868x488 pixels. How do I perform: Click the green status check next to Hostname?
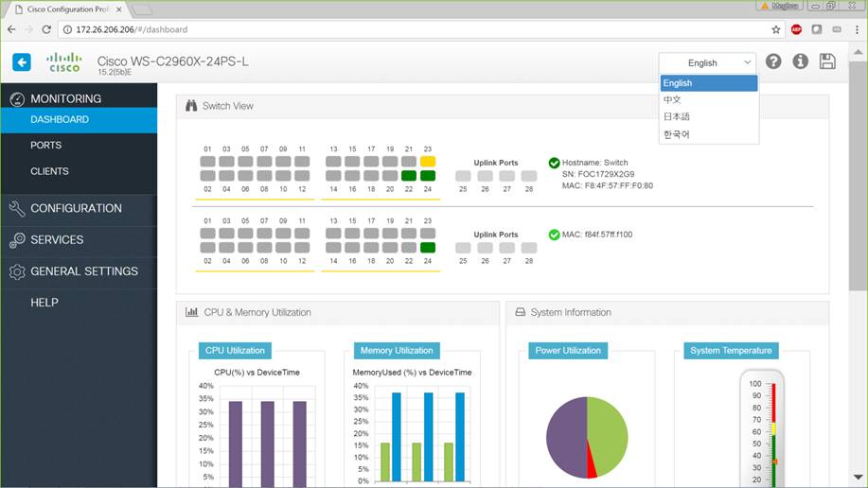554,163
